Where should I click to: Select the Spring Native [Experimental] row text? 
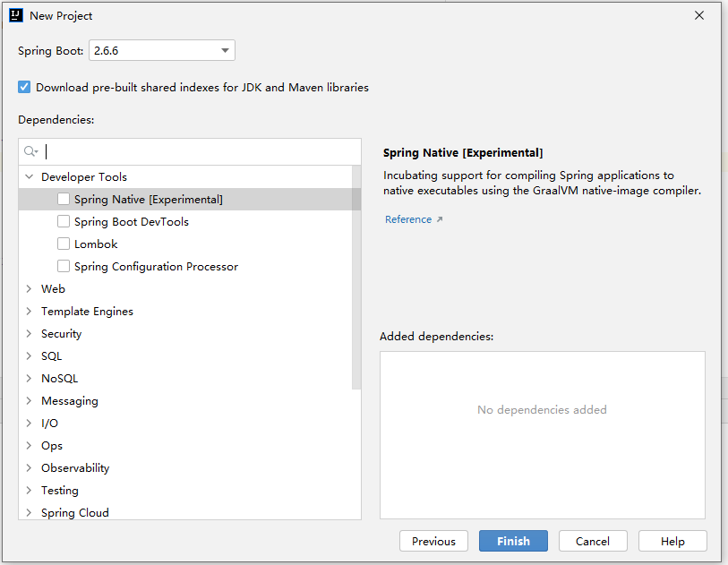pyautogui.click(x=149, y=199)
